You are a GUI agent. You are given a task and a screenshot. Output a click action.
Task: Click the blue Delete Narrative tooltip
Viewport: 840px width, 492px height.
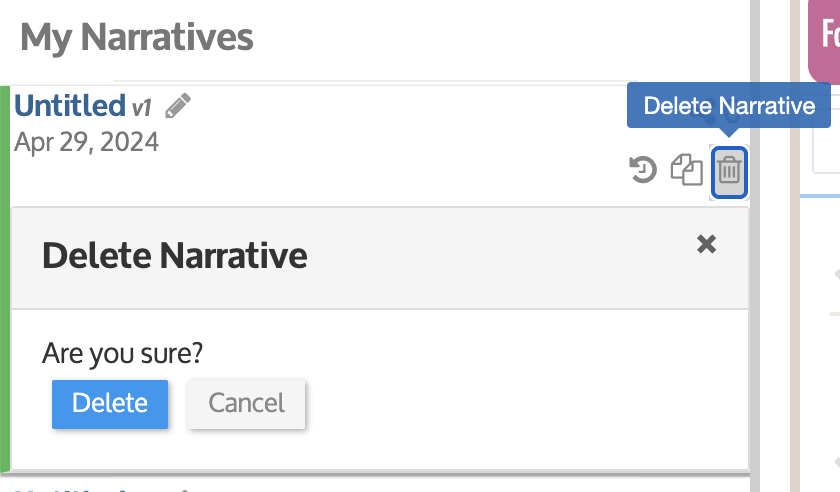tap(729, 106)
